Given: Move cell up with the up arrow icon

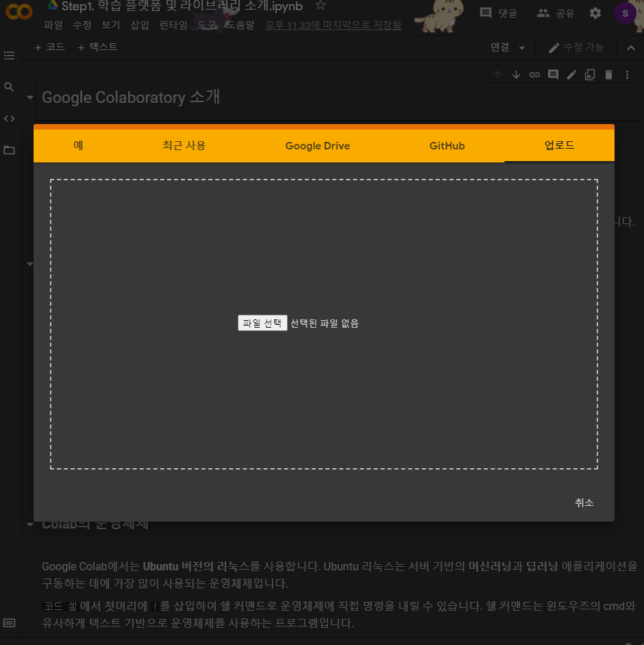Looking at the screenshot, I should pos(497,75).
